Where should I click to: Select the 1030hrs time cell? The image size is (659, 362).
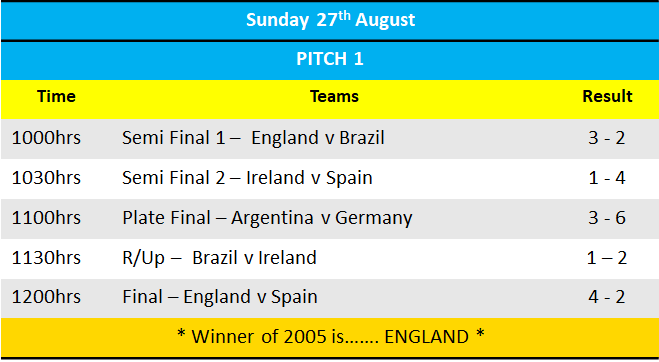(x=46, y=178)
